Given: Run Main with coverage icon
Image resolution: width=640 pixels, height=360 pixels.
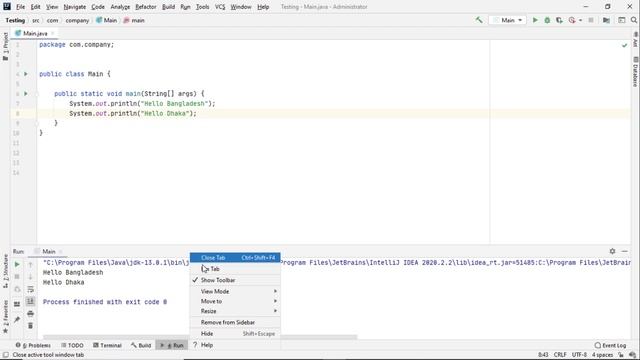Looking at the screenshot, I should (559, 20).
